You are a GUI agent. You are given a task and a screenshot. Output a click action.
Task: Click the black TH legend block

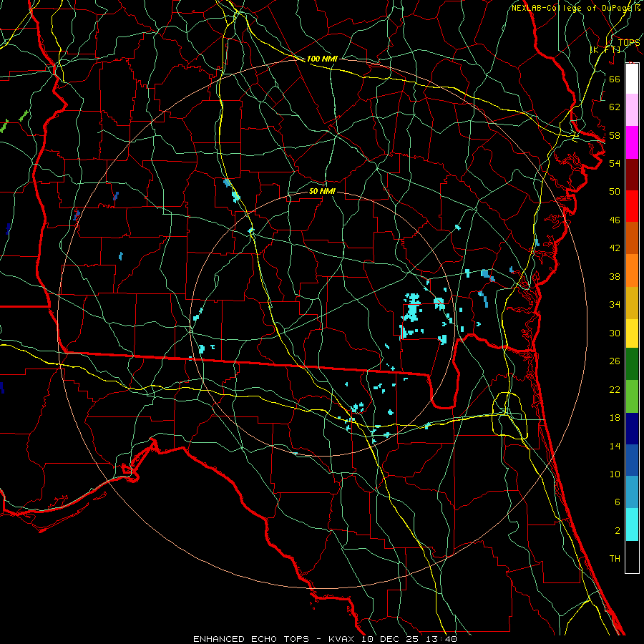(x=632, y=557)
